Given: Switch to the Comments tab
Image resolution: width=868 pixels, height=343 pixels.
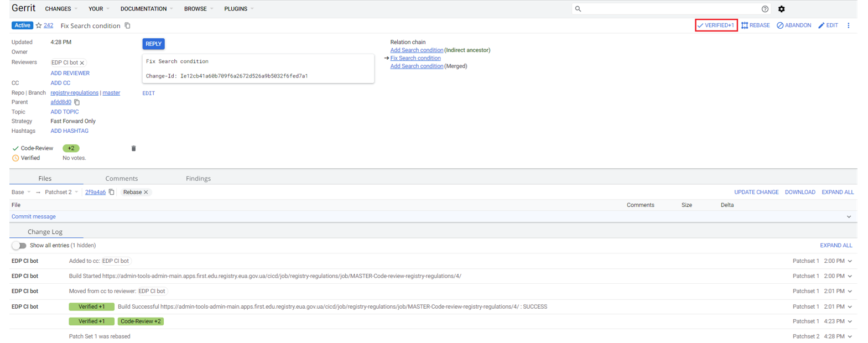Looking at the screenshot, I should [x=121, y=179].
